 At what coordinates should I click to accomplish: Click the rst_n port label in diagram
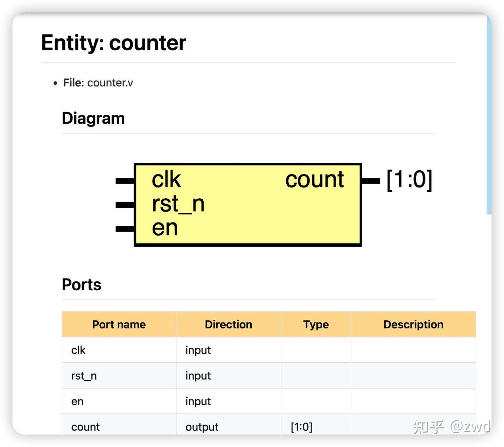point(178,204)
